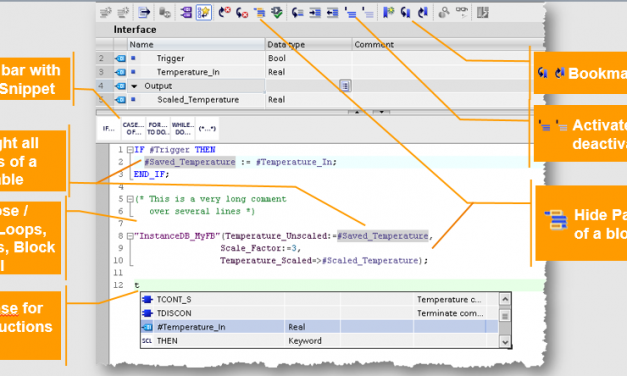Collapse the IF #Trigger code block
The image size is (627, 376).
tap(130, 150)
